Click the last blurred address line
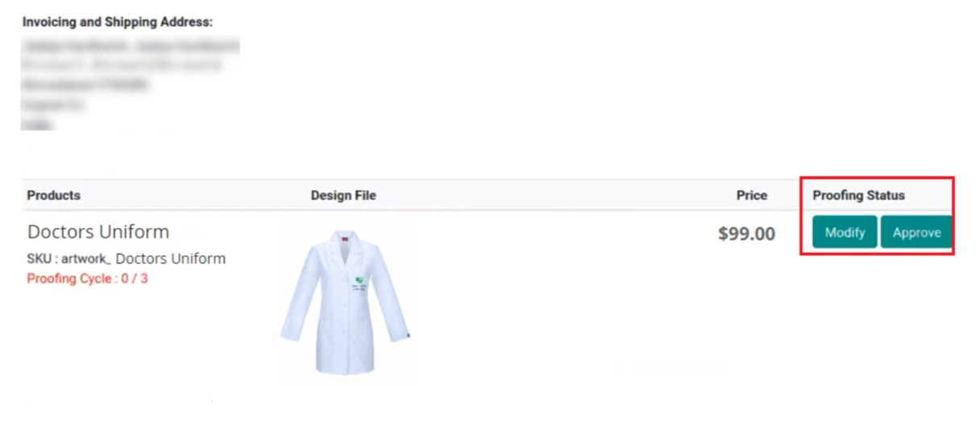 click(37, 124)
